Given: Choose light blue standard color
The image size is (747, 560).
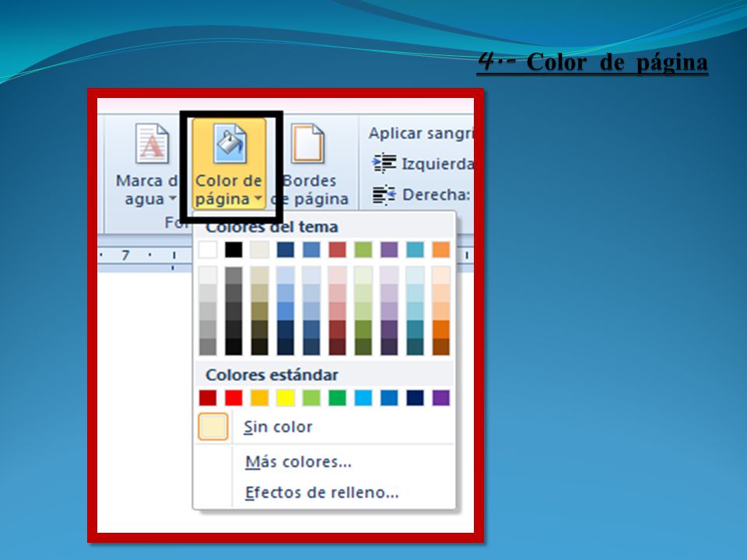Looking at the screenshot, I should pyautogui.click(x=363, y=397).
